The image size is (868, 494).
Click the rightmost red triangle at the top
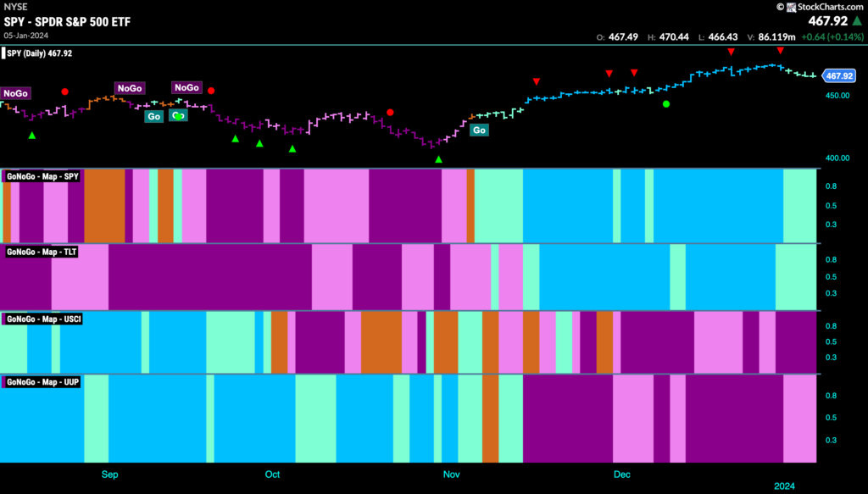click(x=780, y=51)
